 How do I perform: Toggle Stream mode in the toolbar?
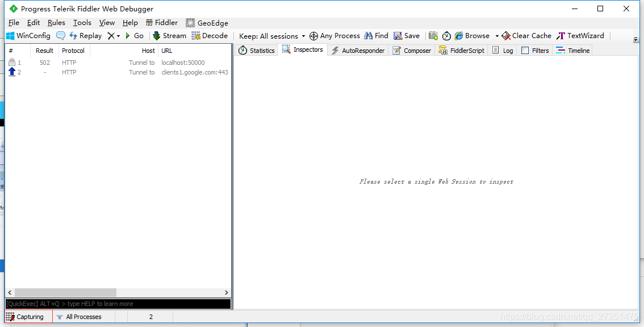170,36
